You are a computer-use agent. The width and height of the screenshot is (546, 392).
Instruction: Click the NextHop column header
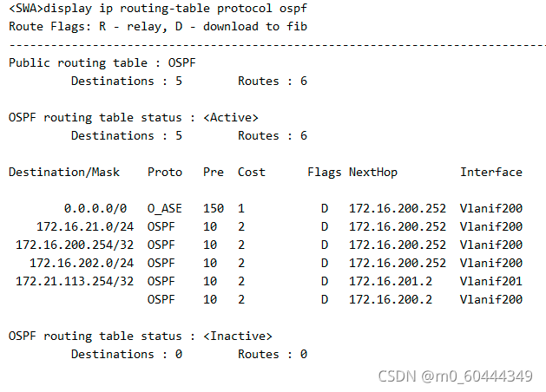[x=373, y=173]
